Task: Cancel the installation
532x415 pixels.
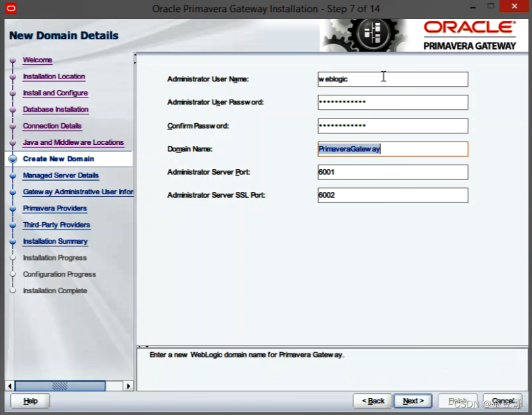Action: (502, 401)
